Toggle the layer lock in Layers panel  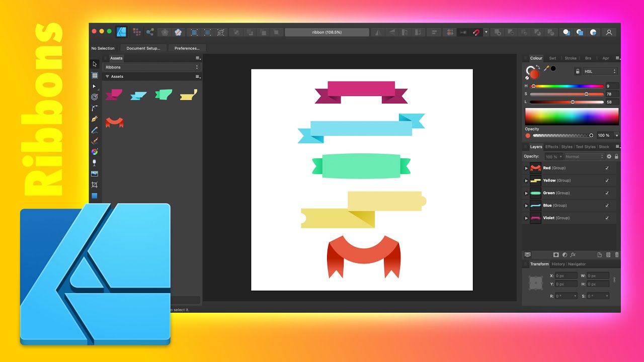616,157
